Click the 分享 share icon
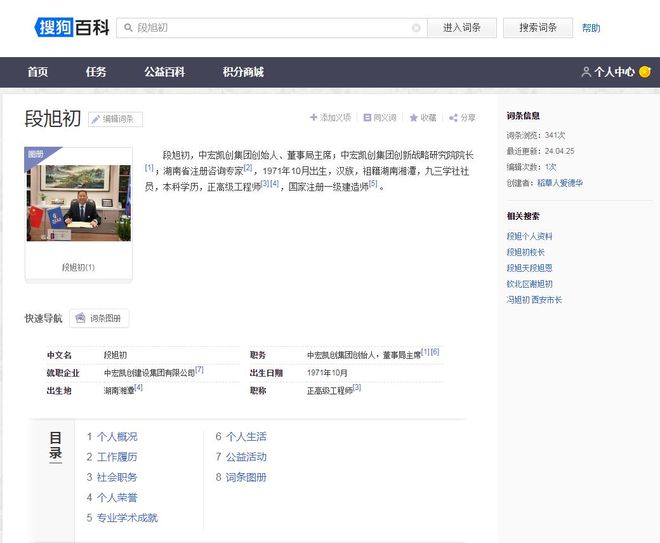The height and width of the screenshot is (543, 660). [453, 117]
